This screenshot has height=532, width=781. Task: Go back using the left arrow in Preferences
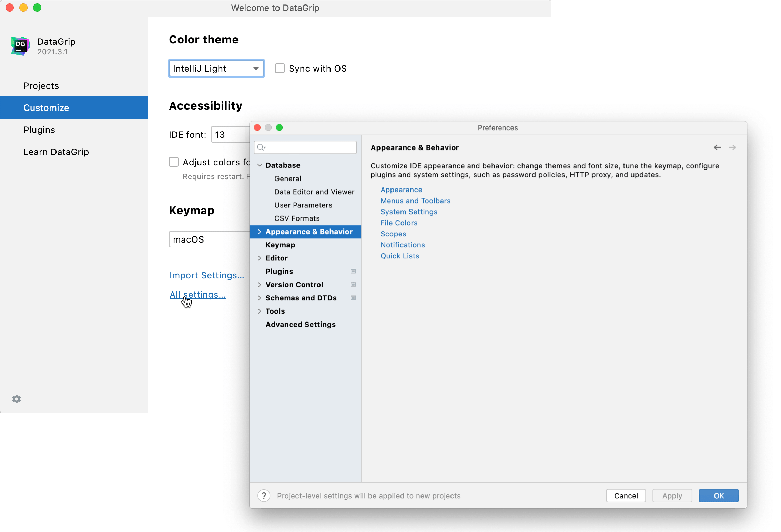click(x=718, y=147)
